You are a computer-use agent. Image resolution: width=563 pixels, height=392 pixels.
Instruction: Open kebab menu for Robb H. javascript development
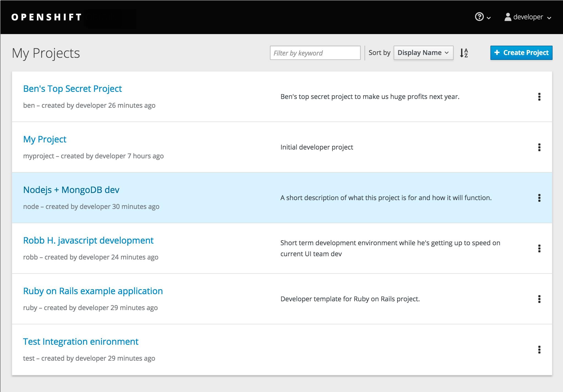tap(539, 249)
